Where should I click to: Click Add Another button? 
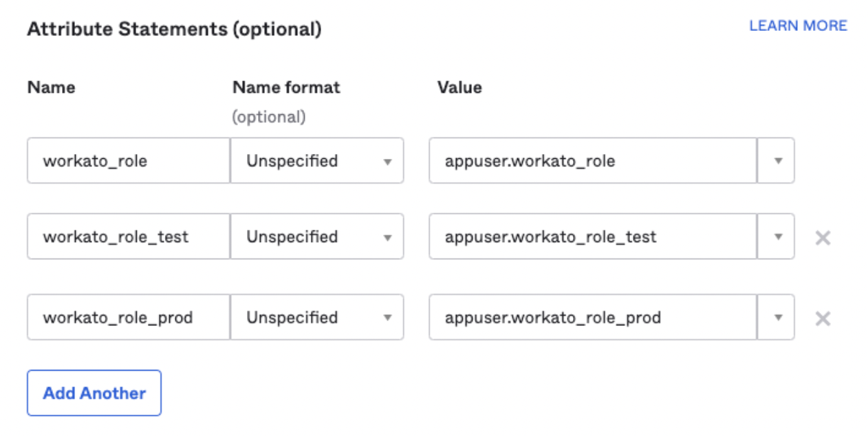94,393
